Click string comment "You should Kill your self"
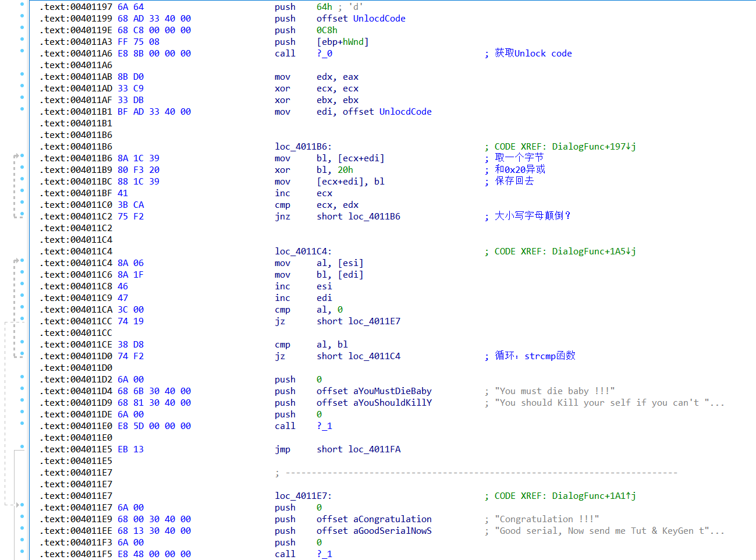Viewport: 756px width, 560px height. [x=610, y=403]
